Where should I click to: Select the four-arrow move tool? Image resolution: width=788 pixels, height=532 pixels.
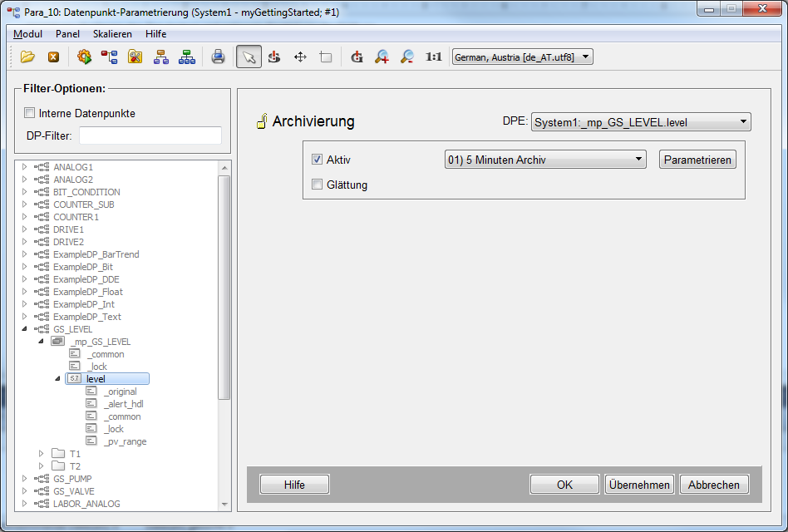point(300,57)
